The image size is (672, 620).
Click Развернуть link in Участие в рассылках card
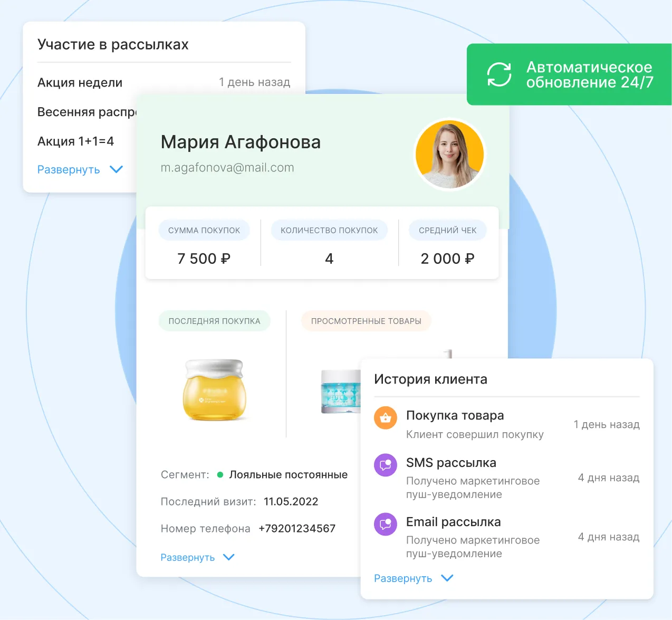(x=69, y=169)
